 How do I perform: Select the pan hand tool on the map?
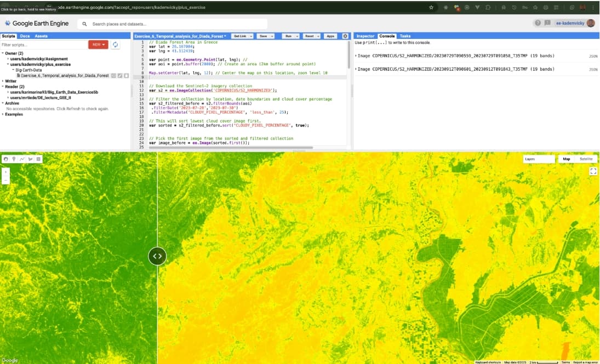point(5,159)
